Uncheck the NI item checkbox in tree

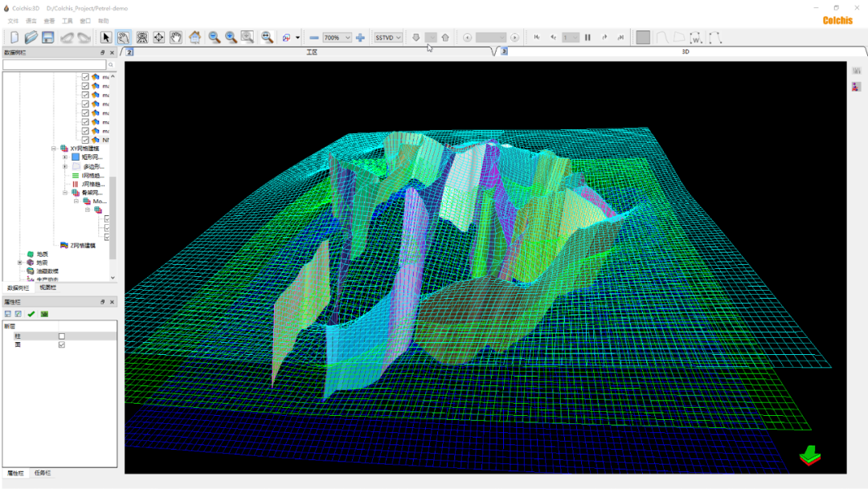pos(85,140)
